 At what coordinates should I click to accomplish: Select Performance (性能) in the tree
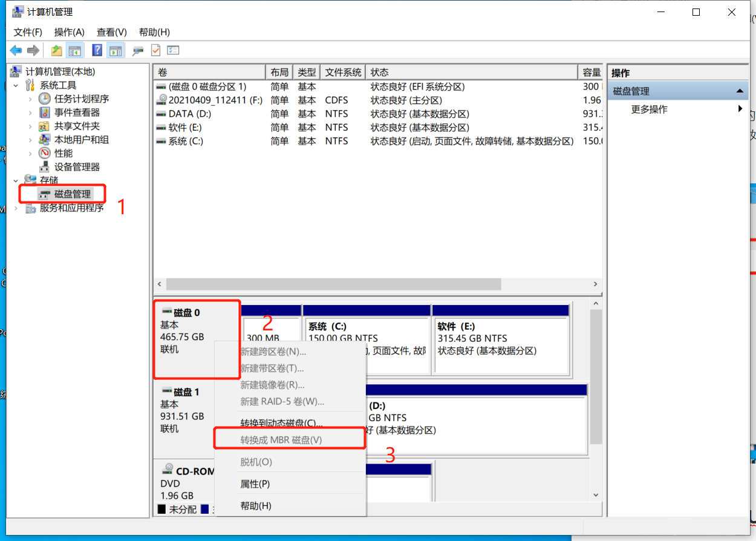(64, 153)
